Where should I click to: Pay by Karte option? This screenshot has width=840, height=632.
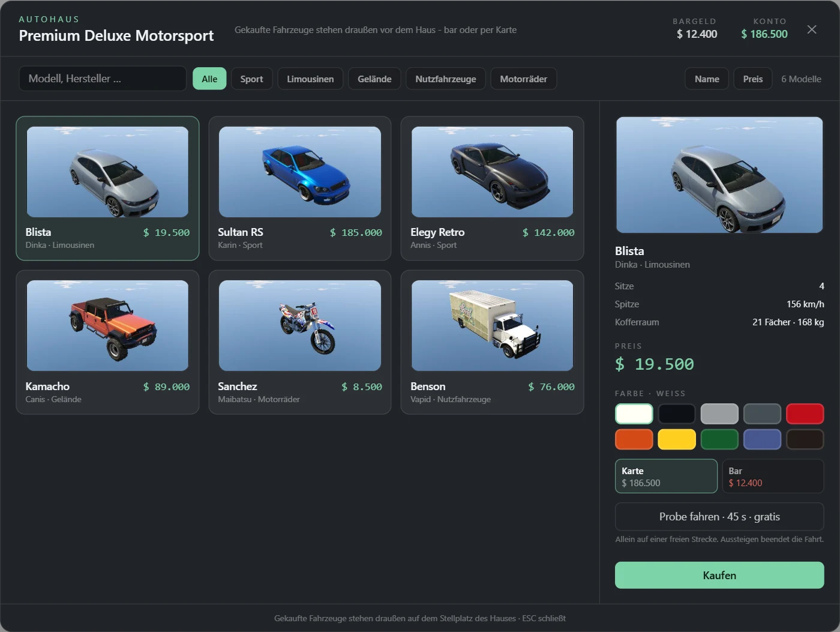tap(666, 476)
